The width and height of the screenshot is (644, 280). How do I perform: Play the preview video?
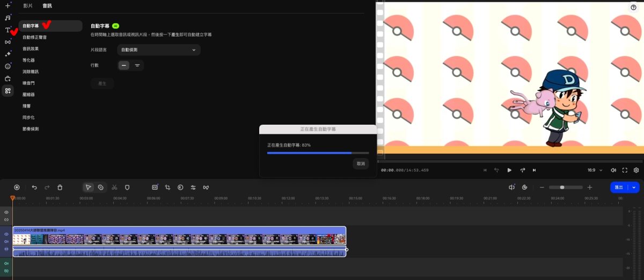click(x=509, y=170)
